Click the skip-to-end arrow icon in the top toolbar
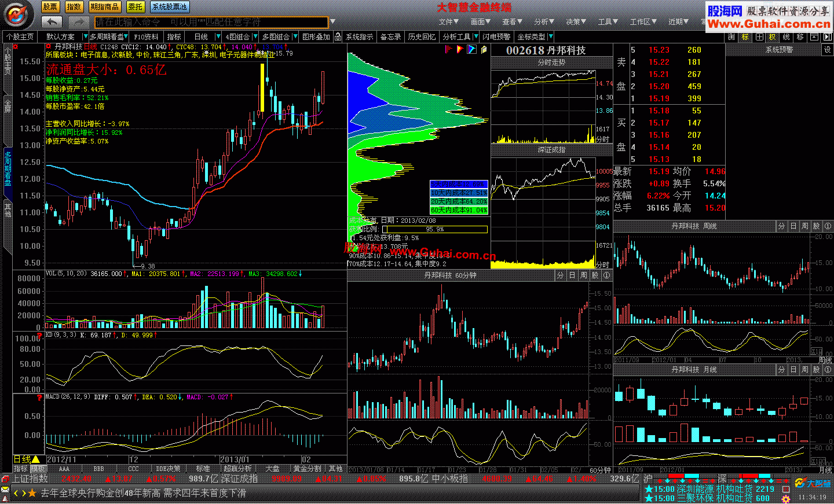 (827, 36)
